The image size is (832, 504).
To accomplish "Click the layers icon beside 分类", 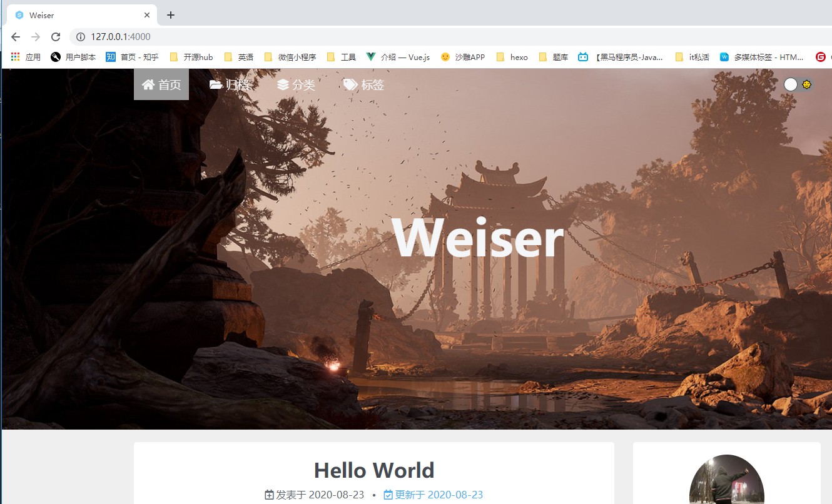I will pos(283,84).
